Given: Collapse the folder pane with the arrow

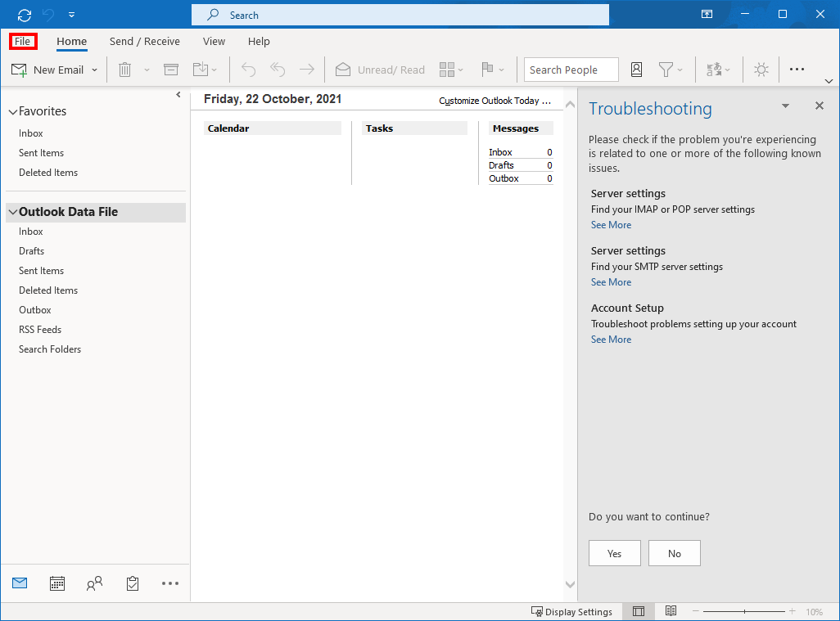Looking at the screenshot, I should click(178, 96).
